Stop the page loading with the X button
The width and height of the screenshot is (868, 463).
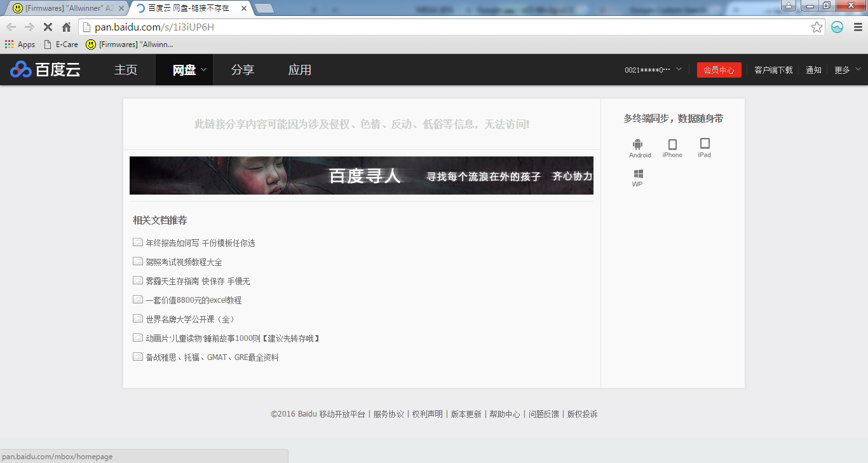point(48,27)
